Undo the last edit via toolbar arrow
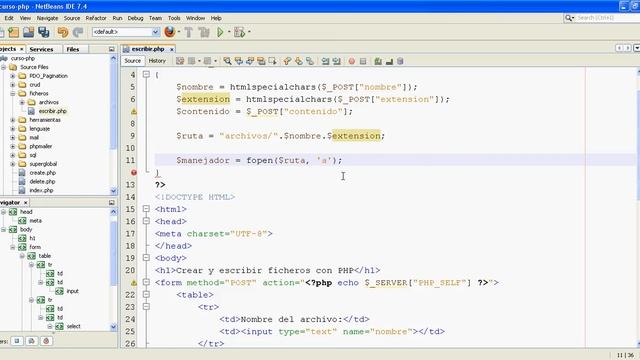Image resolution: width=640 pixels, height=360 pixels. tap(63, 32)
